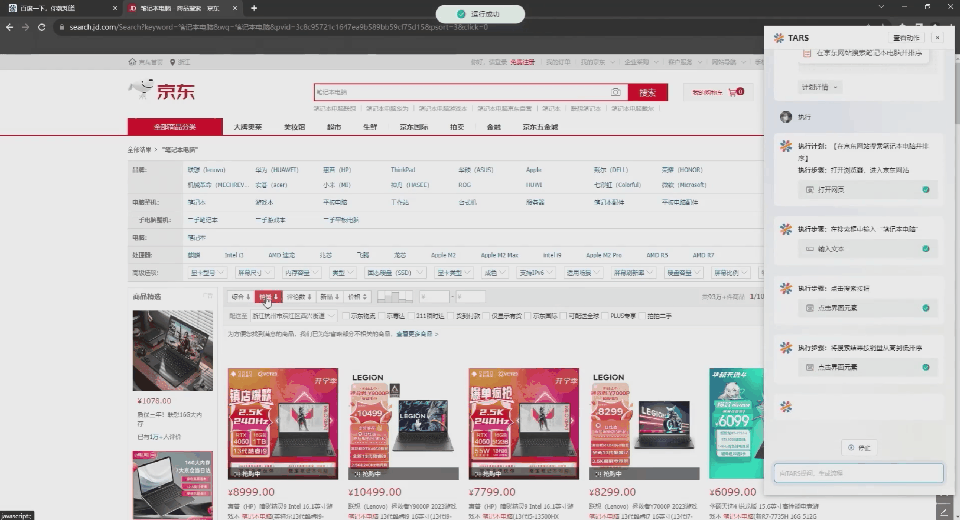
Task: Click the Lenovo brand filter link
Action: coord(206,170)
